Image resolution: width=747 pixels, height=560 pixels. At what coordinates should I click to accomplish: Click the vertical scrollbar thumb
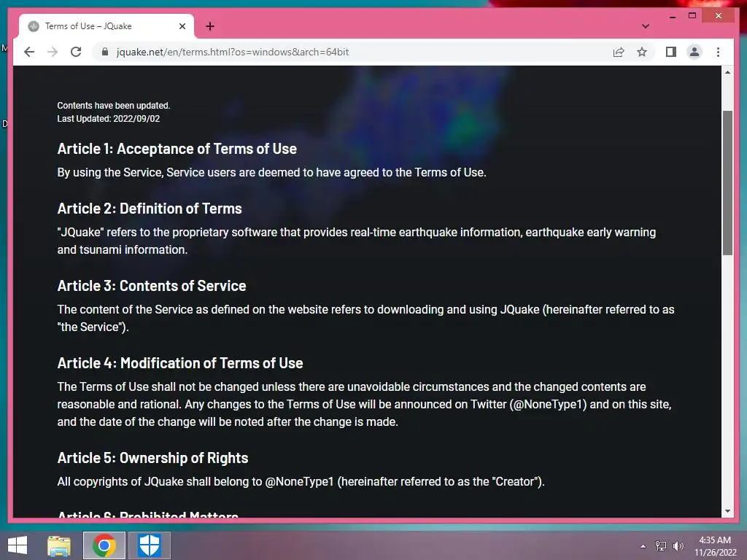coord(727,183)
